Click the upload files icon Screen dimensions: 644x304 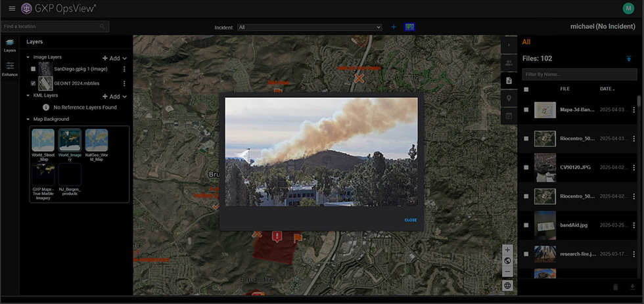pos(629,59)
